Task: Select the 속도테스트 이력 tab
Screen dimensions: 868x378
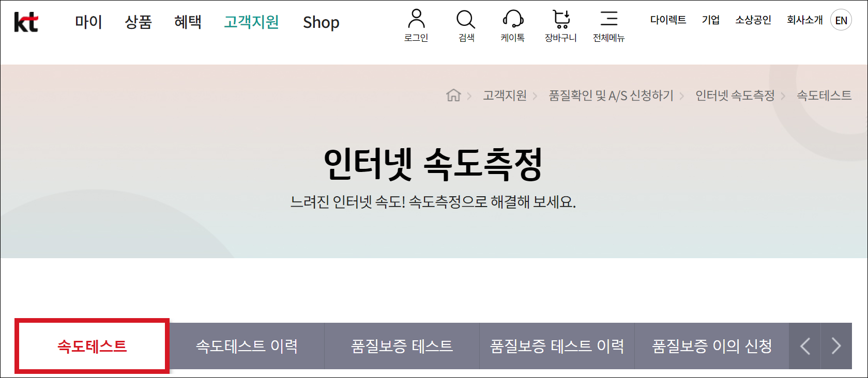Action: coord(247,346)
